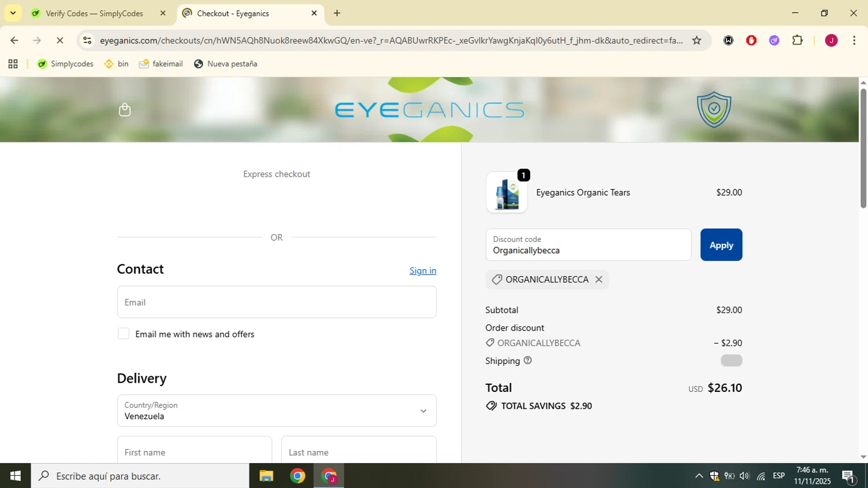The height and width of the screenshot is (488, 868).
Task: Click the red Opera-style extension icon
Action: [751, 41]
